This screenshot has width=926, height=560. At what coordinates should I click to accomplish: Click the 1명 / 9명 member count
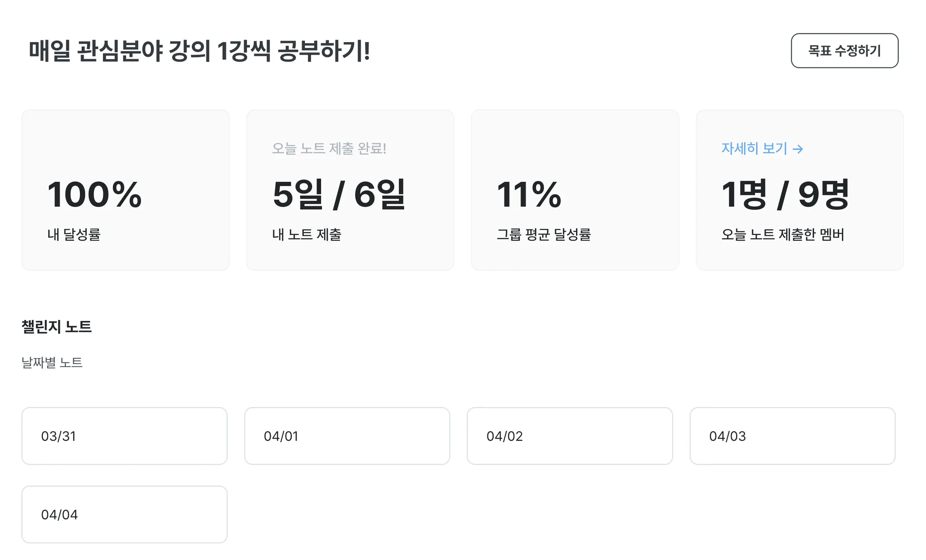(785, 194)
